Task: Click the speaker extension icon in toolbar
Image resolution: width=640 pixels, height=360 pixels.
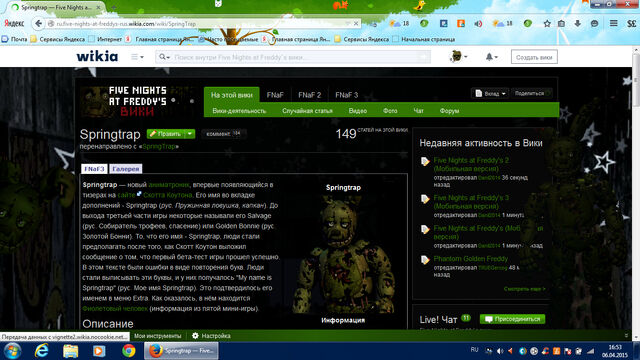Action: pos(478,24)
